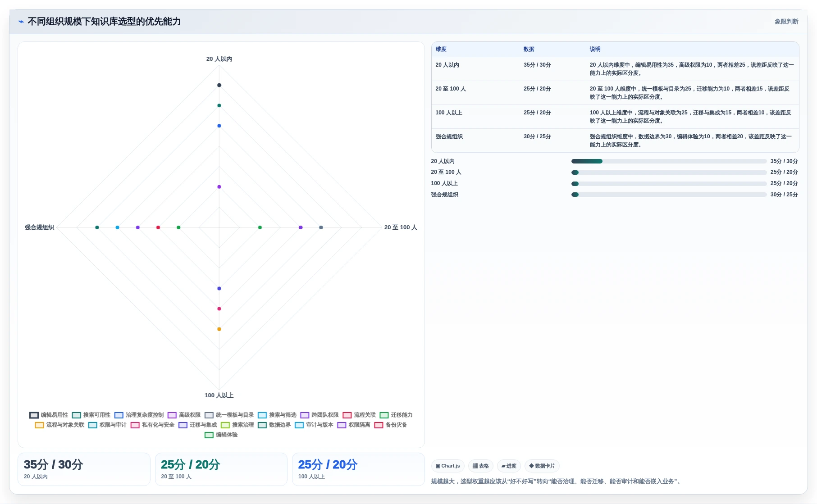Image resolution: width=817 pixels, height=504 pixels.
Task: Click the 流程与对象关联 legend swatch
Action: coord(39,425)
